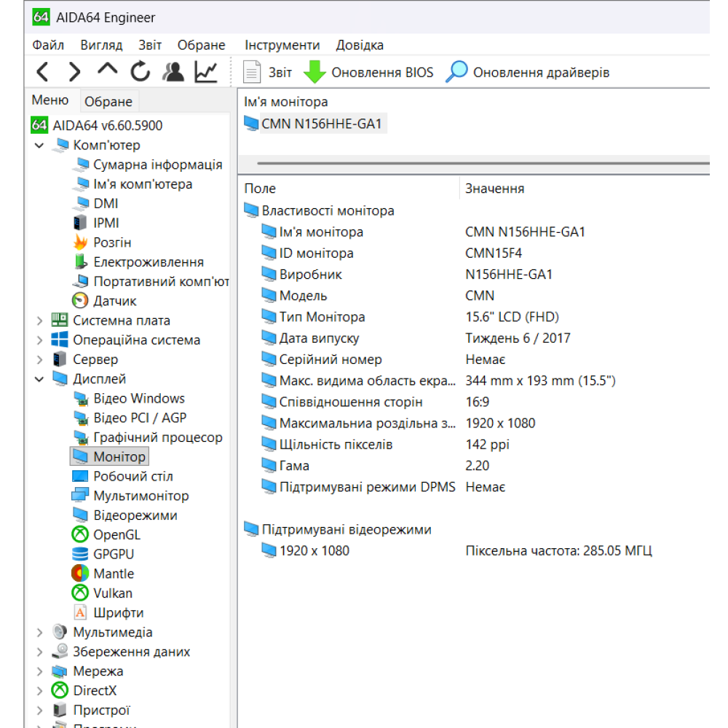728x728 pixels.
Task: Click the Шрифти fonts icon
Action: click(81, 612)
